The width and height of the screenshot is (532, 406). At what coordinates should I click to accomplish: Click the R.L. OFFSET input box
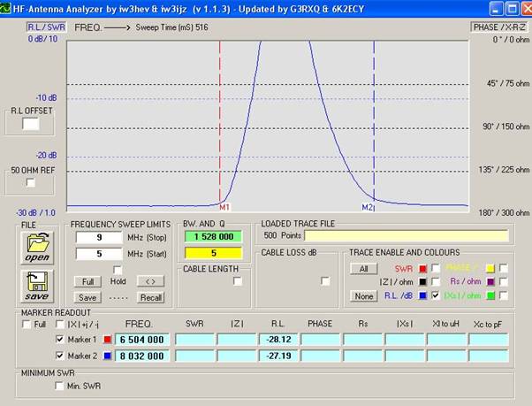[31, 125]
